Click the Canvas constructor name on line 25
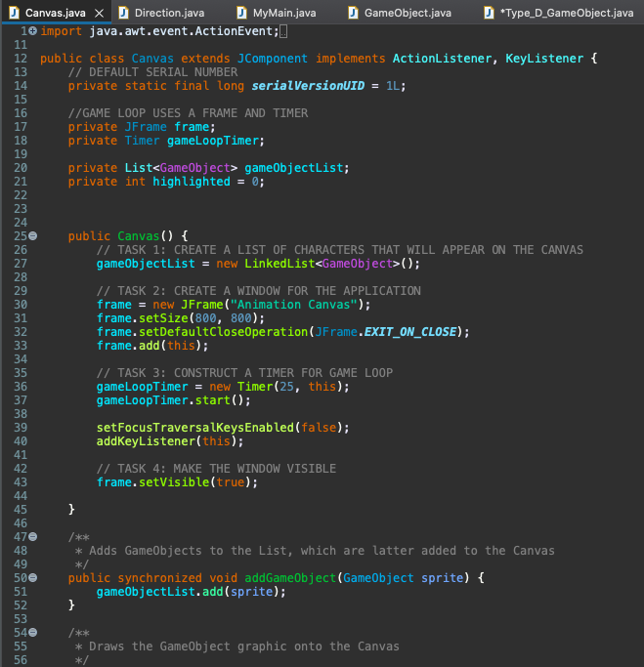Viewport: 644px width, 667px height. 139,236
